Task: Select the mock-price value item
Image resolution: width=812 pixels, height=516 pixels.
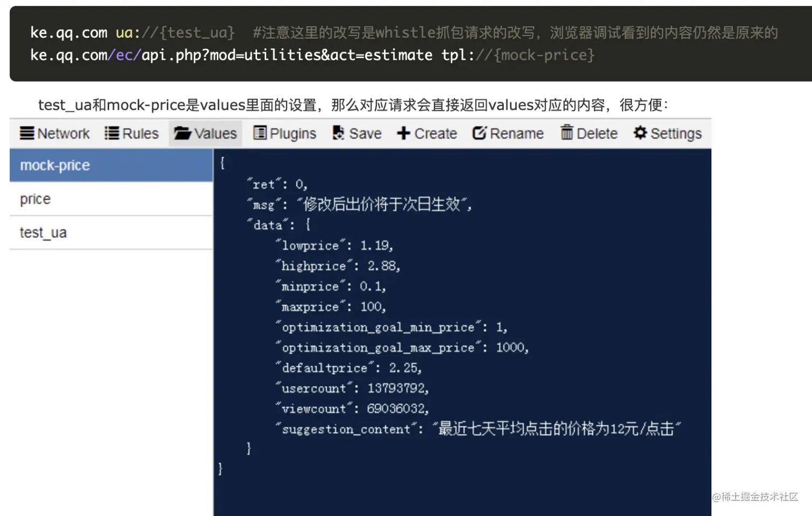Action: pyautogui.click(x=111, y=166)
